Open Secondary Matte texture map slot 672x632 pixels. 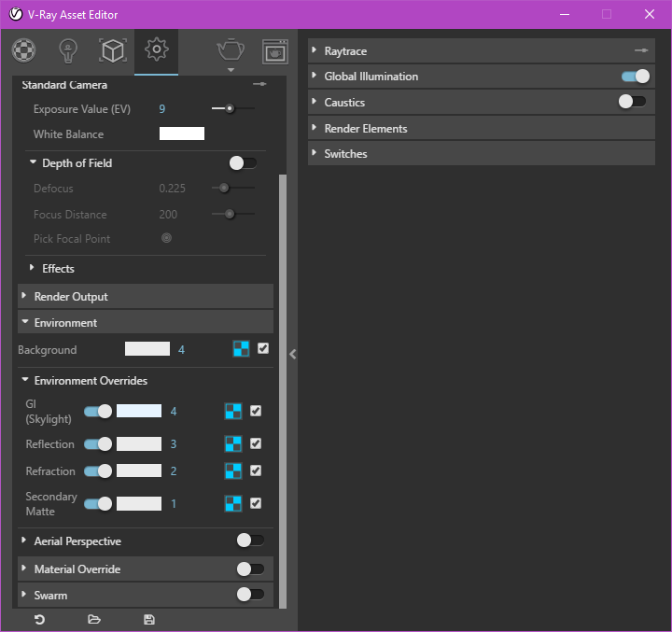click(x=233, y=504)
